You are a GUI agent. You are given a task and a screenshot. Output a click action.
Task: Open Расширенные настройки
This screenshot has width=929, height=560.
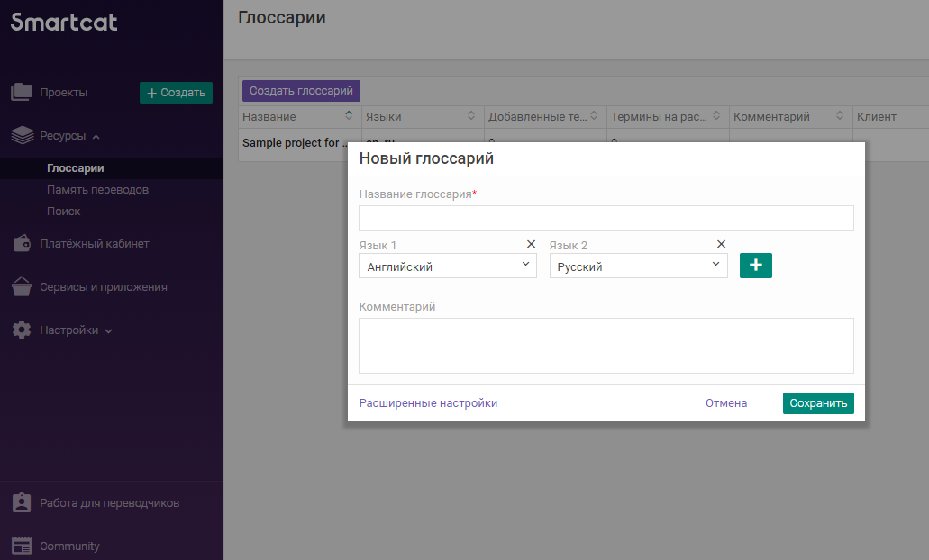427,402
